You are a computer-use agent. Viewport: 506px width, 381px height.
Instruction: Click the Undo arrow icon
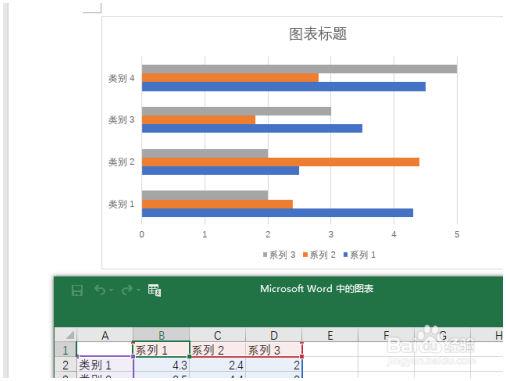(x=100, y=290)
